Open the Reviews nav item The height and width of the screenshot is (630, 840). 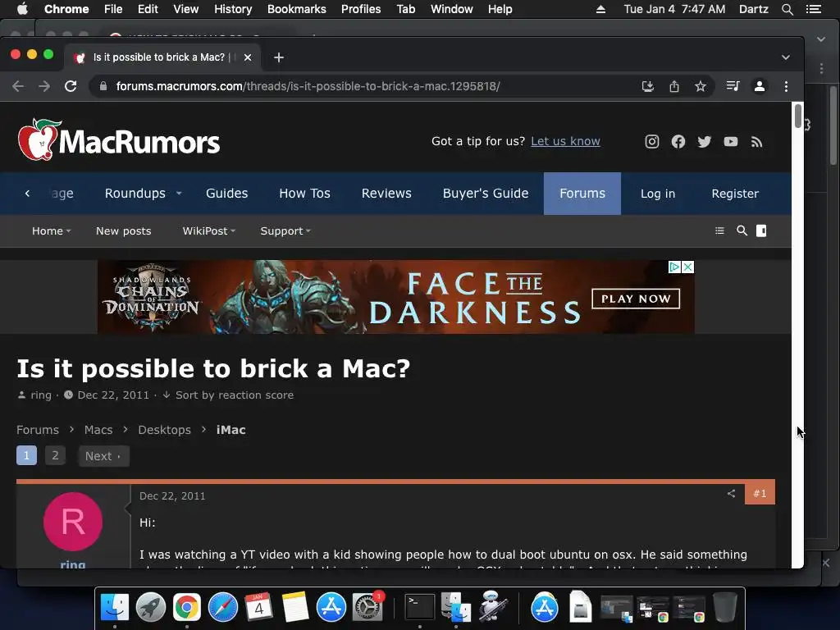[x=386, y=194]
